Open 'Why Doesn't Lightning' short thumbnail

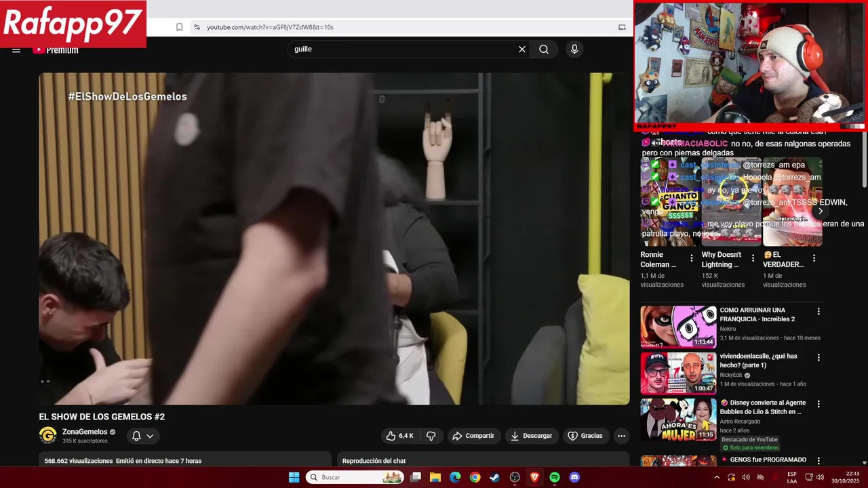(731, 202)
